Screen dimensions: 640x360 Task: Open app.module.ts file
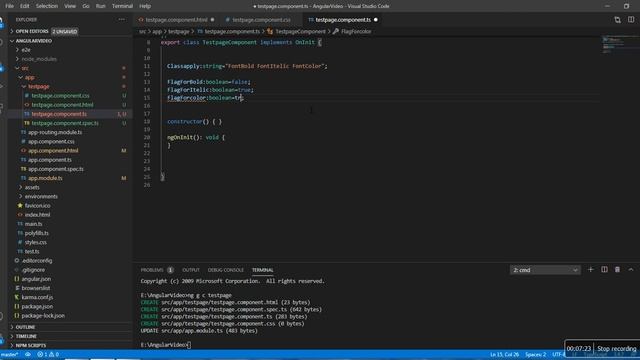45,178
